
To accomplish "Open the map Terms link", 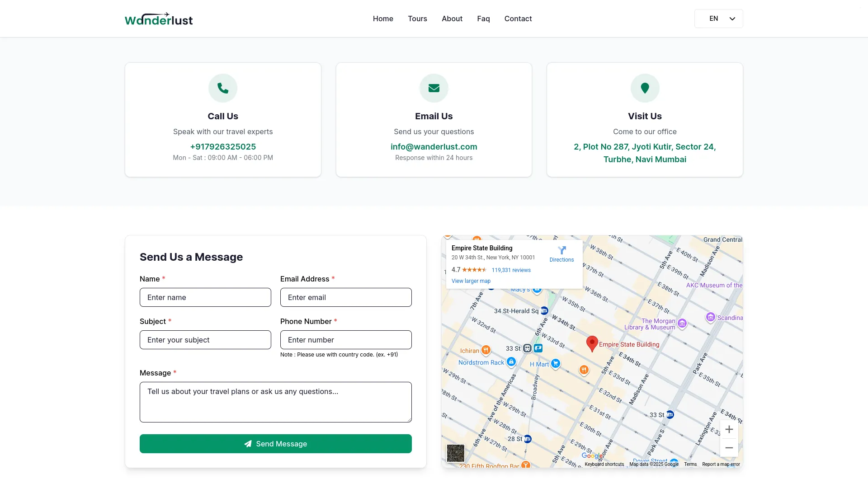I will click(x=690, y=464).
